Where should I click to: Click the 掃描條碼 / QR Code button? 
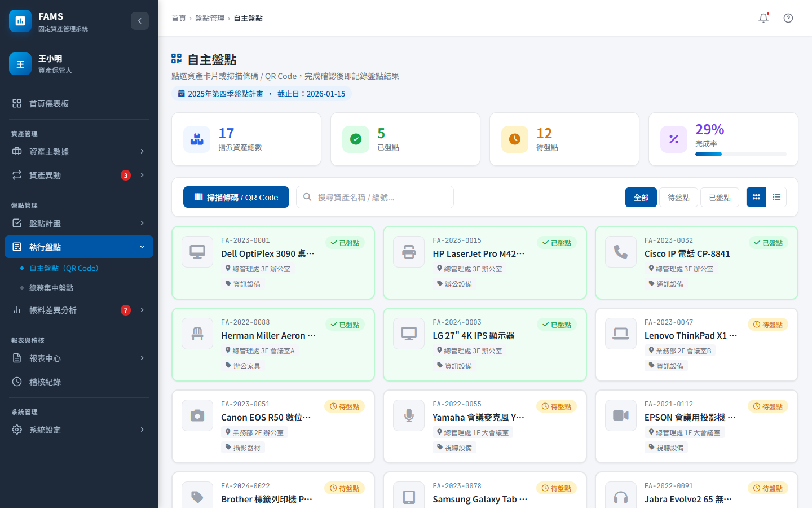pos(236,197)
